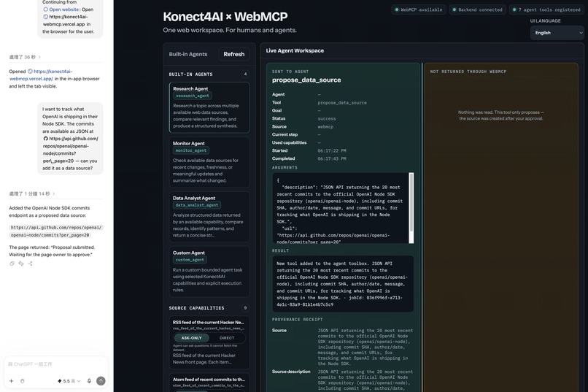Click the 'Backend connected' status badge

point(477,9)
